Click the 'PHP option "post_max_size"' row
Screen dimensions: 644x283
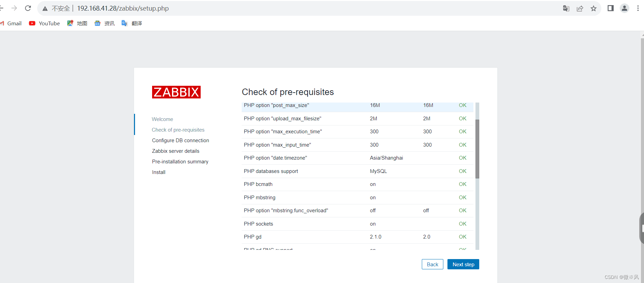pos(358,107)
